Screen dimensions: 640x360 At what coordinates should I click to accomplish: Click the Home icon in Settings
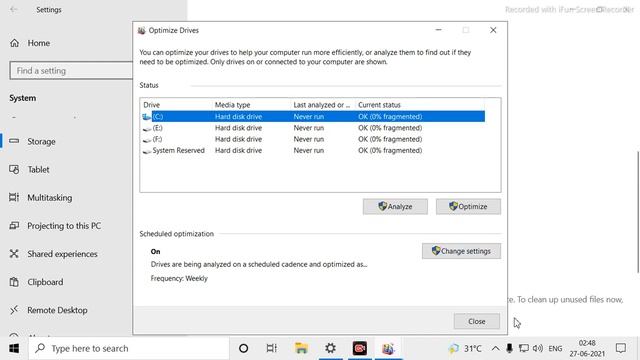click(x=15, y=43)
